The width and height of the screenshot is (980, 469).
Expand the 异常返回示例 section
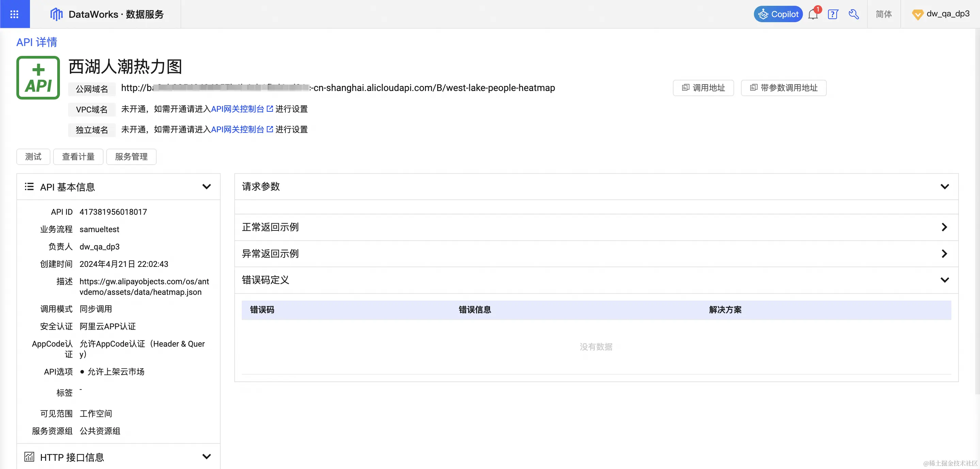pyautogui.click(x=944, y=254)
